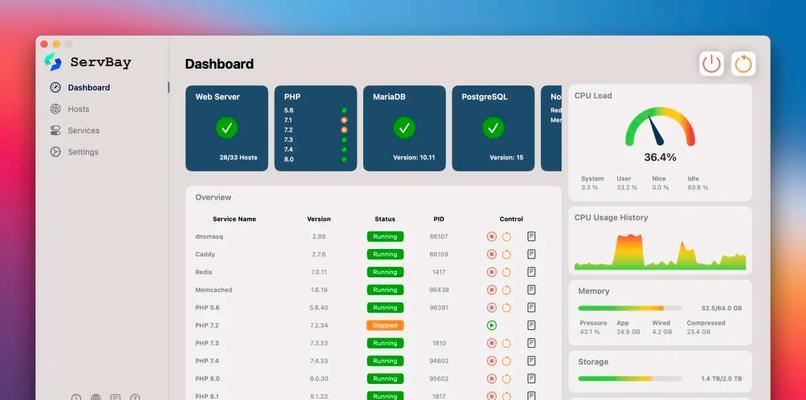The width and height of the screenshot is (806, 400).
Task: Click the orange Stopped badge for PHP 7.2
Action: click(x=385, y=325)
